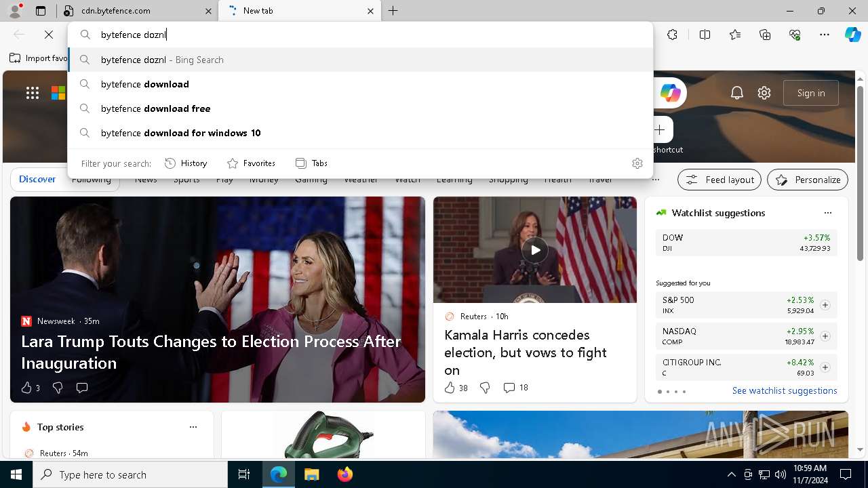The height and width of the screenshot is (488, 868).
Task: Close the New tab tab
Action: [370, 11]
